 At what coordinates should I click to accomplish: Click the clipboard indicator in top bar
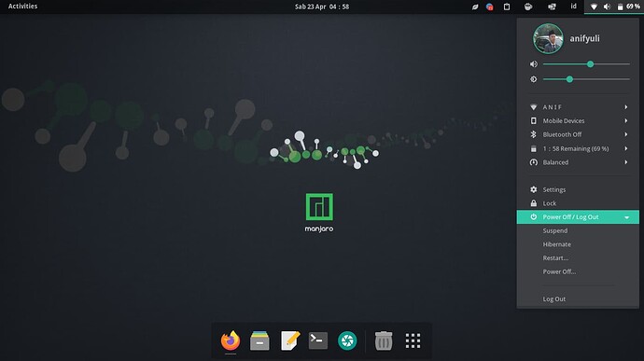point(507,7)
